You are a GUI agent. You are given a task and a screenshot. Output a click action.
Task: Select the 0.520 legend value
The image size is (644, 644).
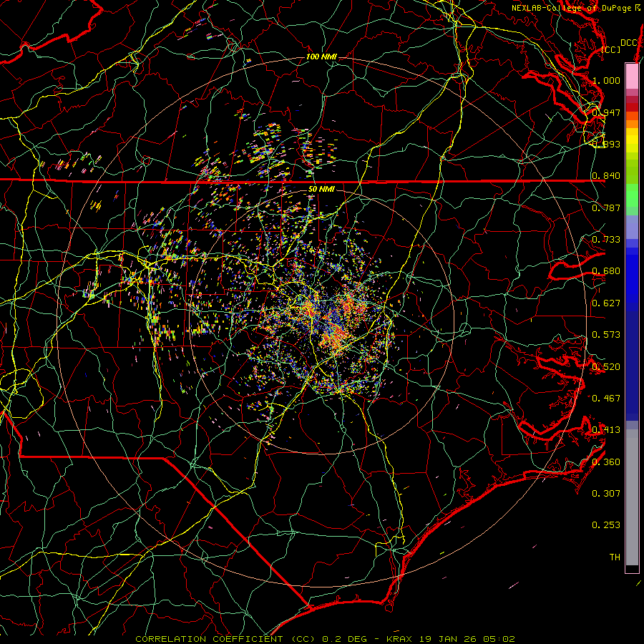coord(606,367)
